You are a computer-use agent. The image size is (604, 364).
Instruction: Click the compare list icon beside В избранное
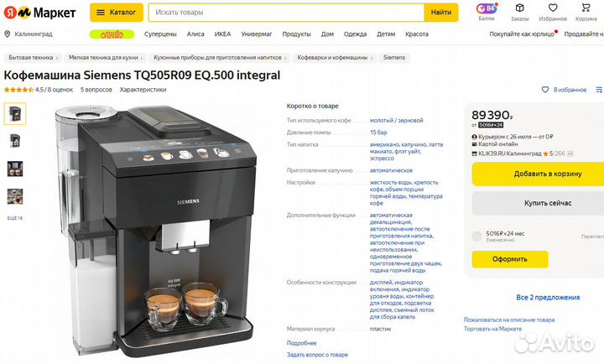pos(599,90)
